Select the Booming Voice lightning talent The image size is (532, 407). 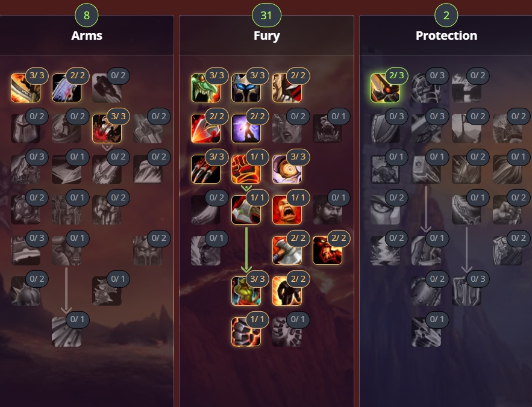point(246,128)
